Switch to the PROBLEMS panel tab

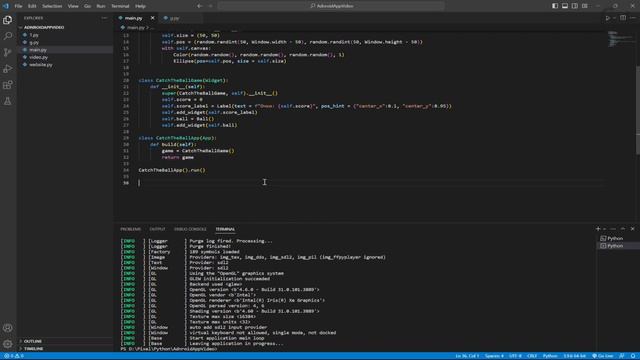click(x=131, y=229)
